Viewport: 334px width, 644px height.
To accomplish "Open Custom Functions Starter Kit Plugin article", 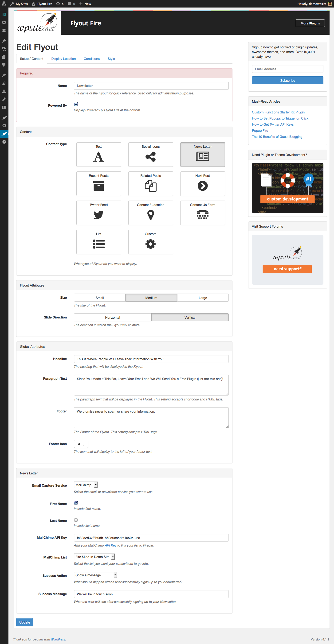I will (278, 112).
